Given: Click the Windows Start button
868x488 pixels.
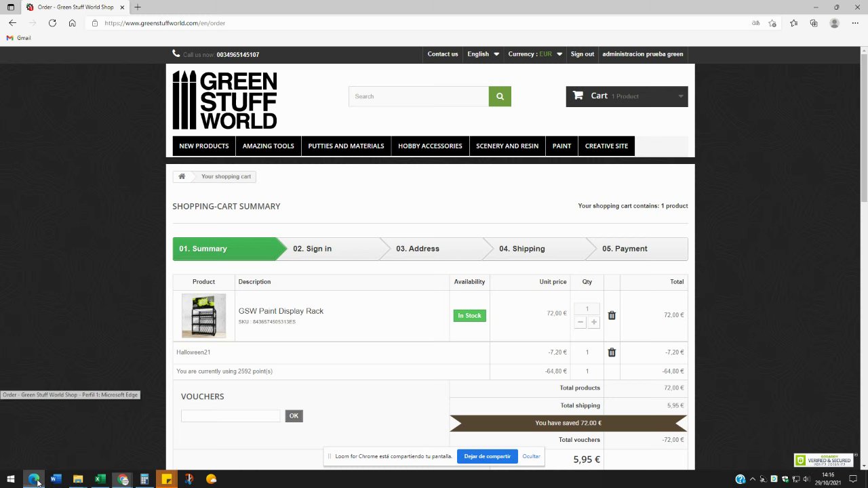Looking at the screenshot, I should (x=11, y=479).
